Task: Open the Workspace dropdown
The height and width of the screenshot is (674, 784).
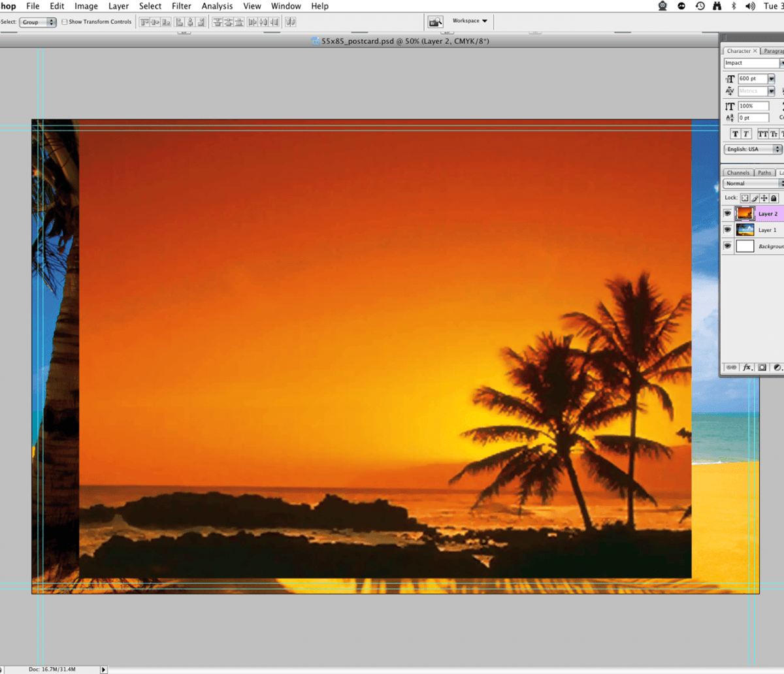Action: click(470, 21)
